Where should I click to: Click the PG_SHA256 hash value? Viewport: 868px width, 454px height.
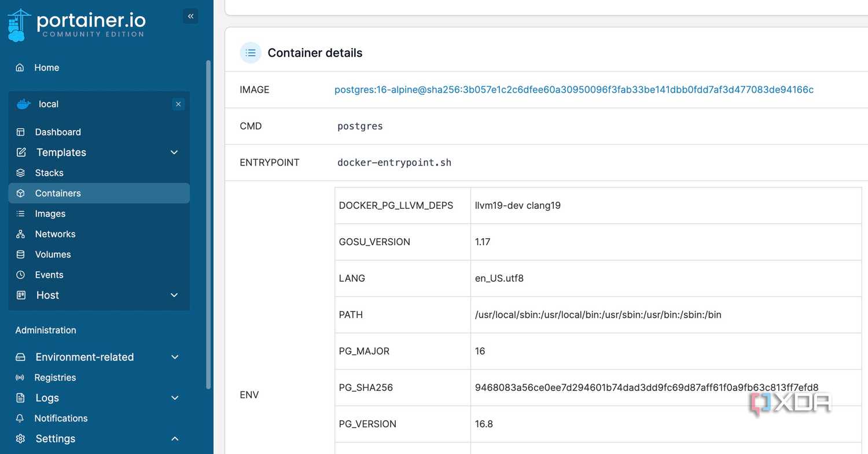pyautogui.click(x=646, y=387)
